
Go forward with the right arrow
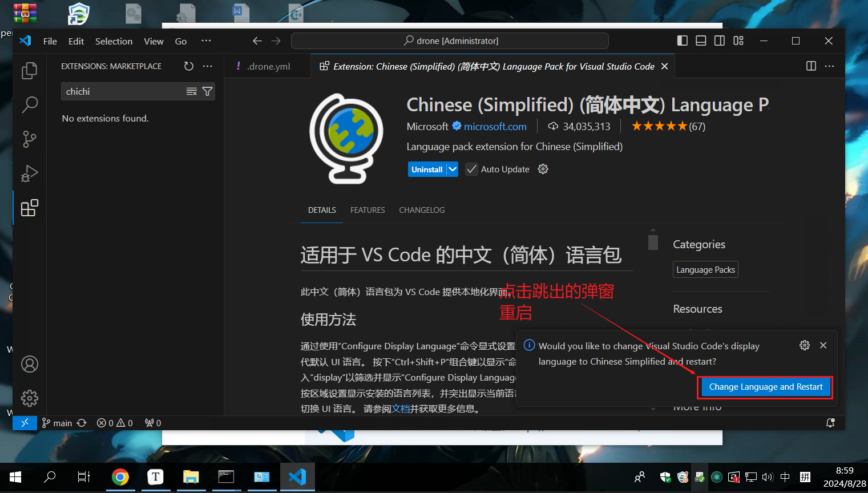[276, 41]
